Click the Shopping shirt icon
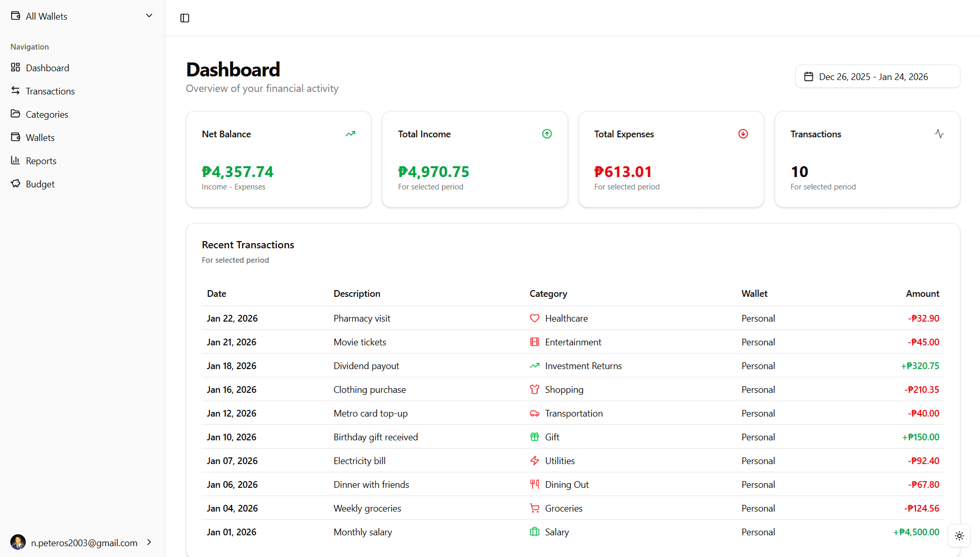980x557 pixels. point(535,389)
